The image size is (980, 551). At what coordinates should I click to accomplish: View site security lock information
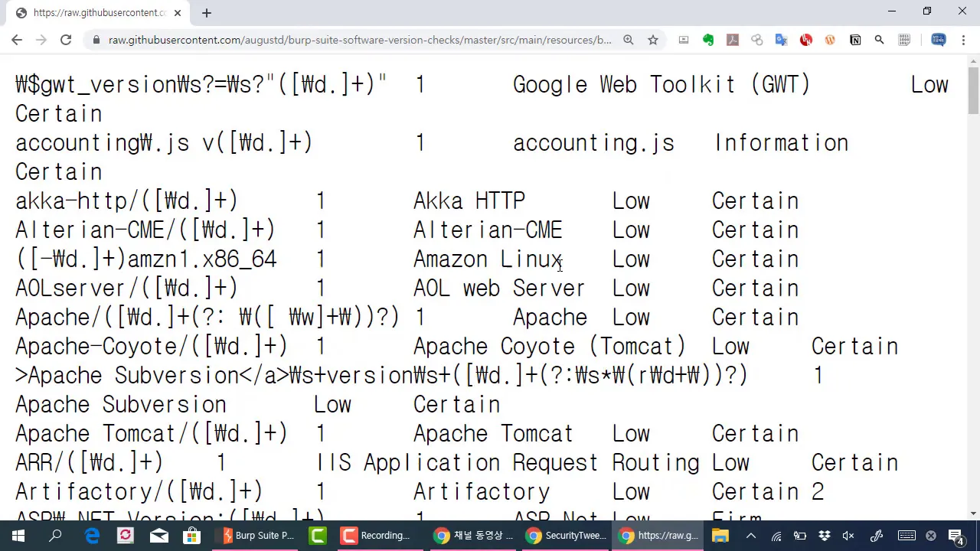tap(96, 40)
